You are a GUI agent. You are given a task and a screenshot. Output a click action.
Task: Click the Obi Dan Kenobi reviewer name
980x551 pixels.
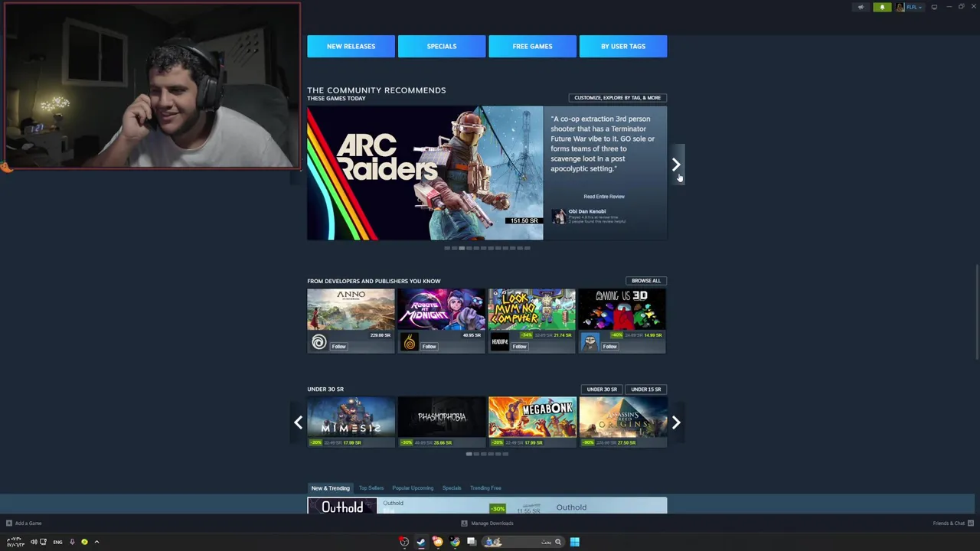(587, 211)
